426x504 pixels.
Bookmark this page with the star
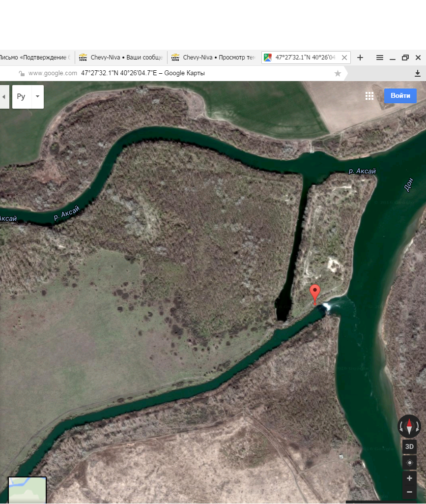[338, 73]
